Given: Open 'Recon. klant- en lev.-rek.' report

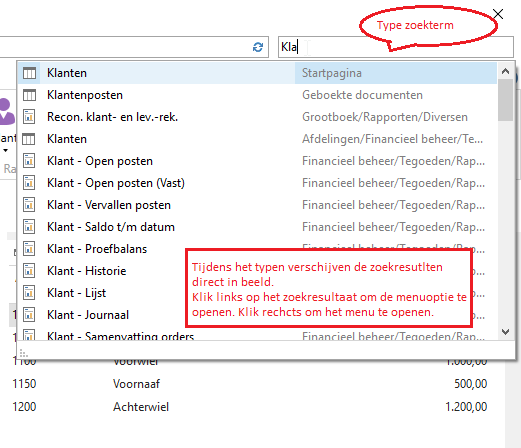Looking at the screenshot, I should pyautogui.click(x=257, y=117).
